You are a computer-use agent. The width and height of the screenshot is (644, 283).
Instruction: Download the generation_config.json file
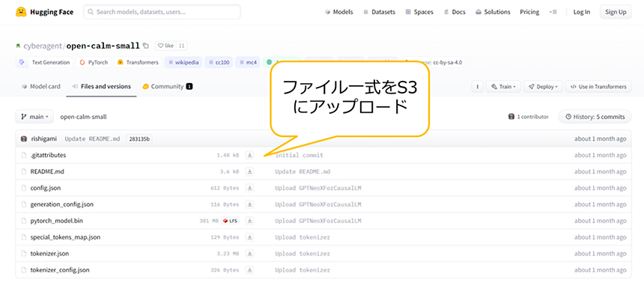click(249, 204)
